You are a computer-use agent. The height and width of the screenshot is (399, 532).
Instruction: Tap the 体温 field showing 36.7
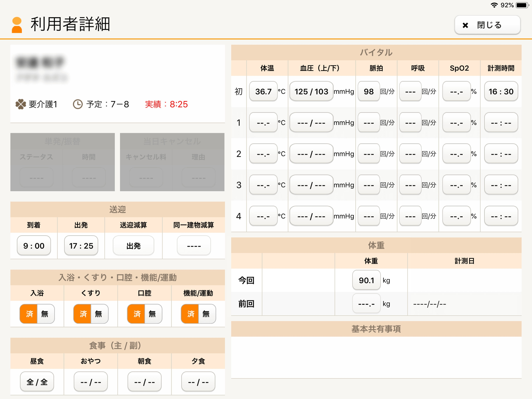[x=263, y=91]
